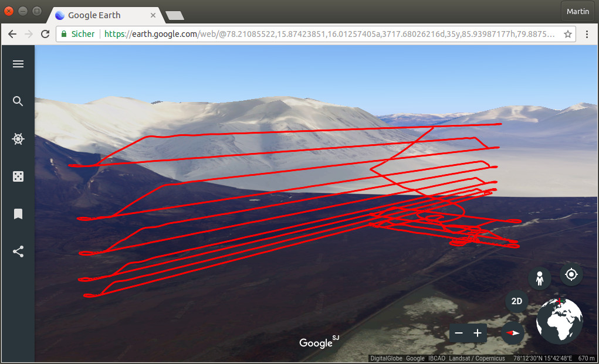The height and width of the screenshot is (364, 599).
Task: Bookmark page with the star icon
Action: click(568, 34)
